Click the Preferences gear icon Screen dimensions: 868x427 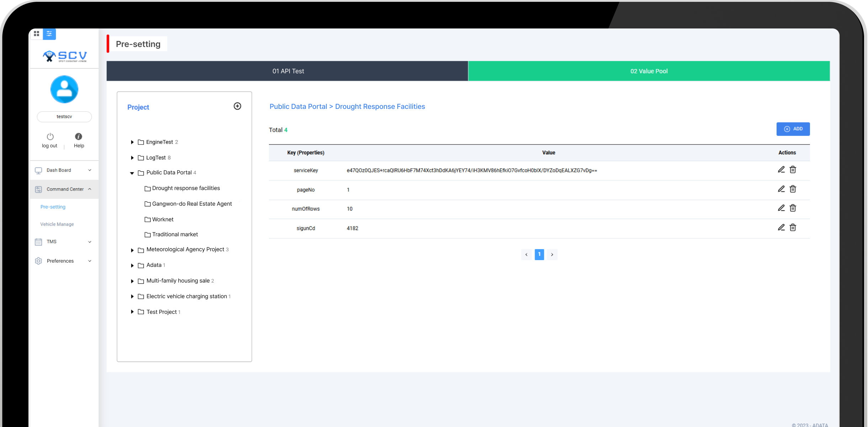coord(38,261)
